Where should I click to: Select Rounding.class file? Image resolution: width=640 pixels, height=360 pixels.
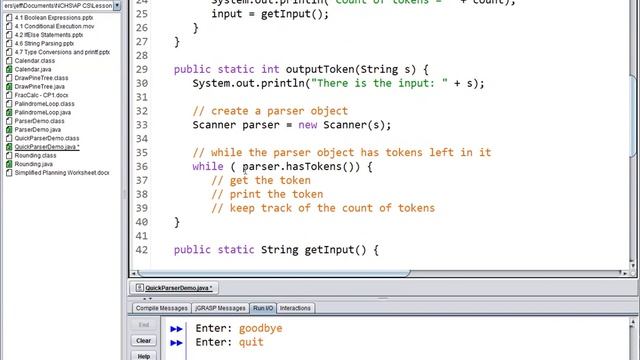35,156
